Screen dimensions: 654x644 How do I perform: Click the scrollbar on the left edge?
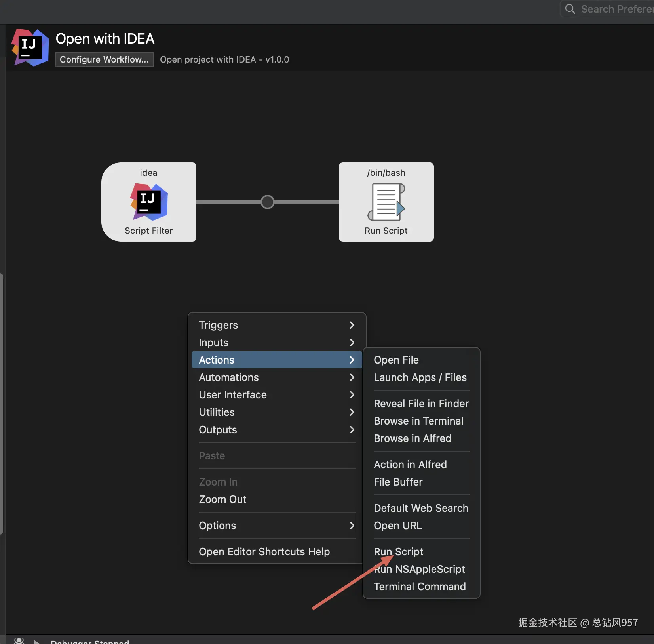(x=2, y=404)
